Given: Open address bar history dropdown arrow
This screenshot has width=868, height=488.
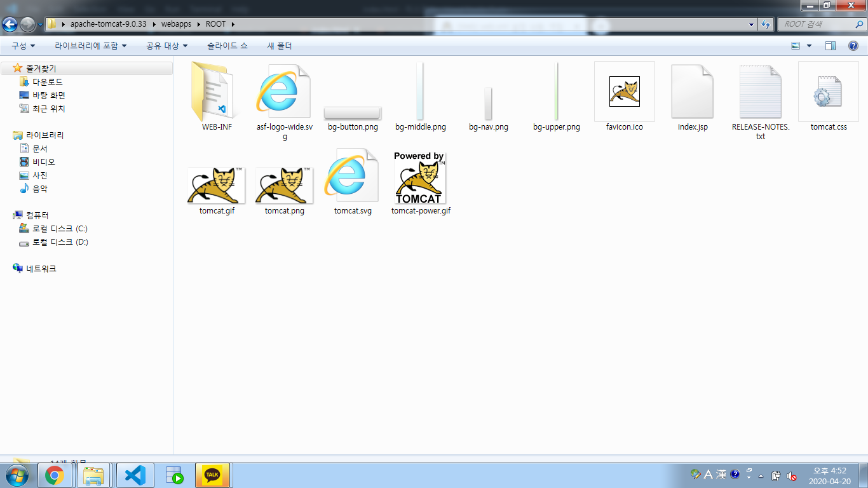Looking at the screenshot, I should [x=751, y=25].
